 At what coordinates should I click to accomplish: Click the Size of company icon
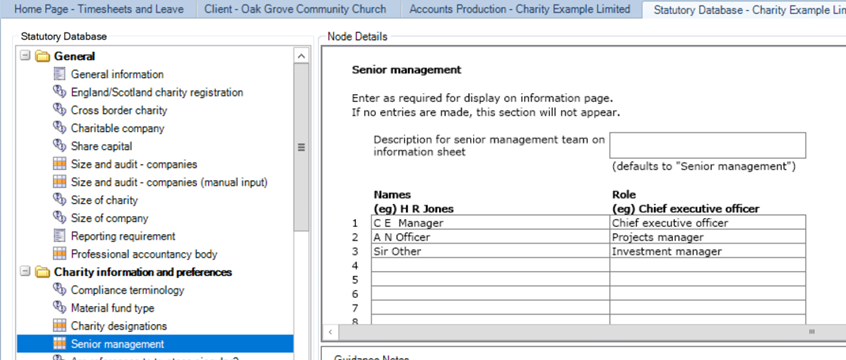pyautogui.click(x=60, y=218)
